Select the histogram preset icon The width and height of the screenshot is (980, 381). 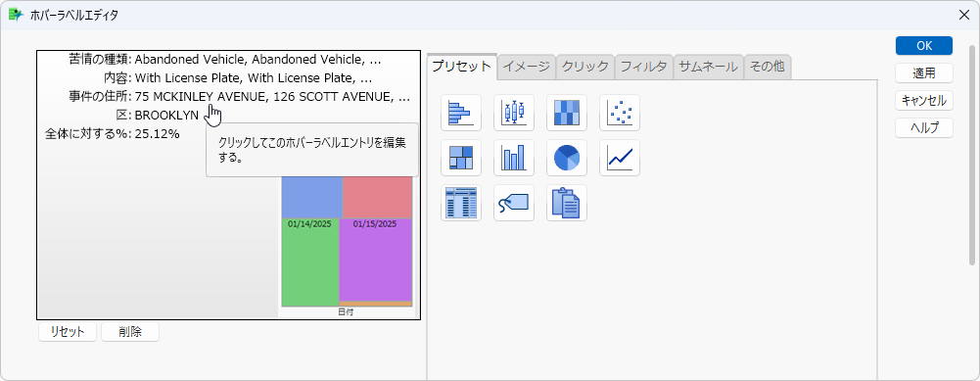(x=460, y=113)
